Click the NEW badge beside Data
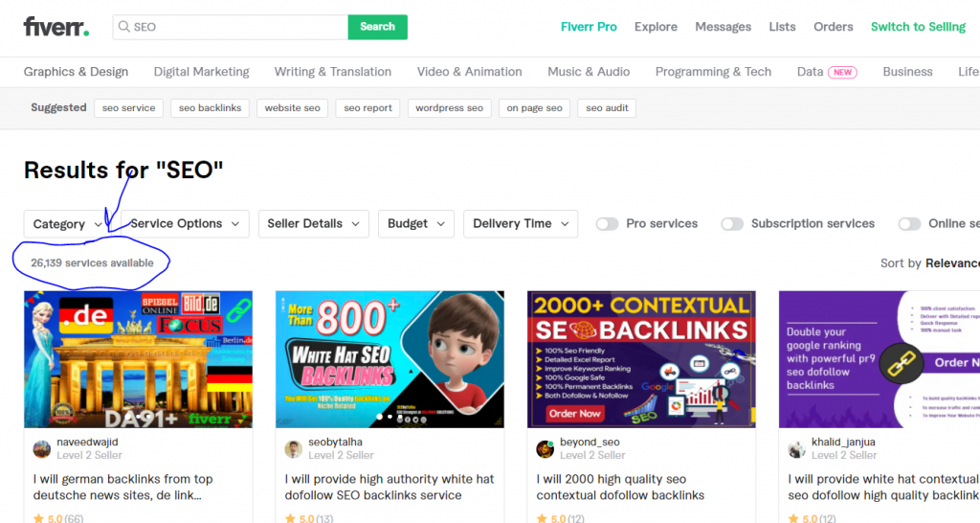This screenshot has height=523, width=980. pyautogui.click(x=842, y=72)
